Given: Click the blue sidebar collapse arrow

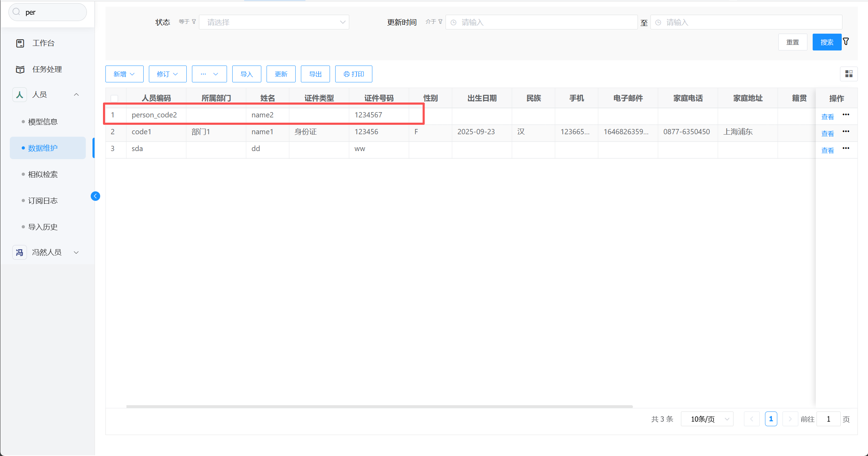Looking at the screenshot, I should [95, 196].
